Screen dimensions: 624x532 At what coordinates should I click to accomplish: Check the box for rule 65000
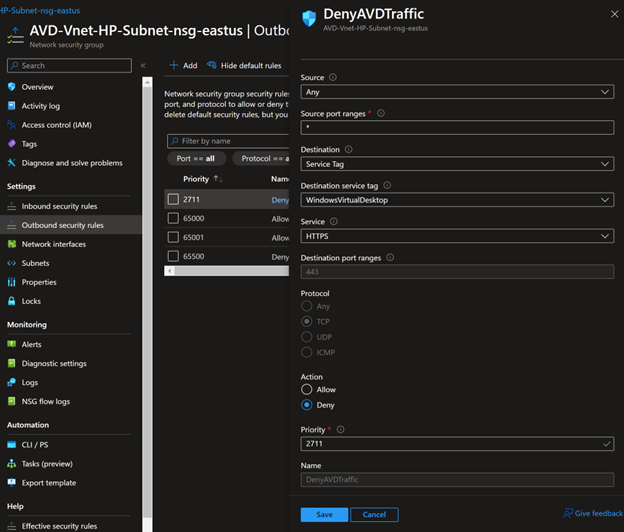point(173,218)
